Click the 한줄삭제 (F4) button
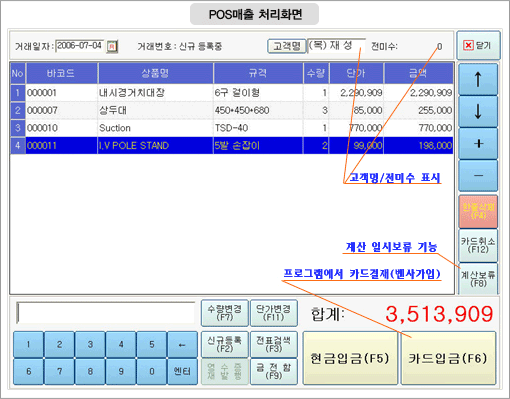Image resolution: width=510 pixels, height=399 pixels. coord(478,211)
